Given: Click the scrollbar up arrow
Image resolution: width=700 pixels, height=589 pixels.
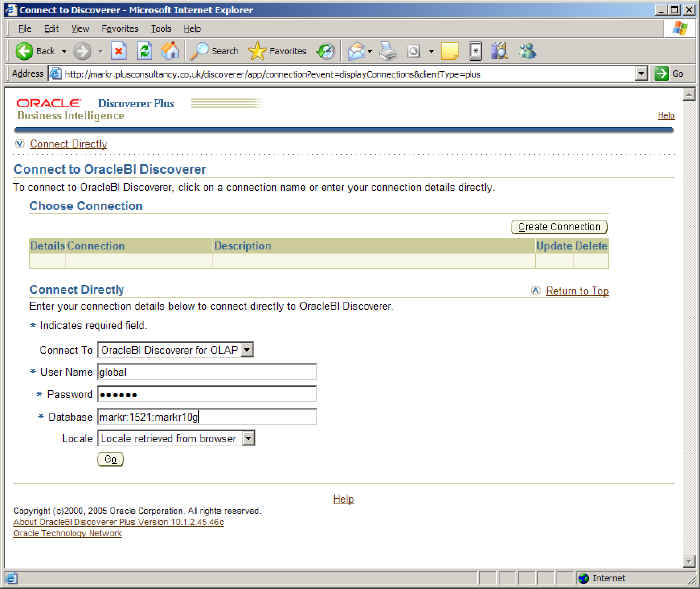Looking at the screenshot, I should pos(689,95).
